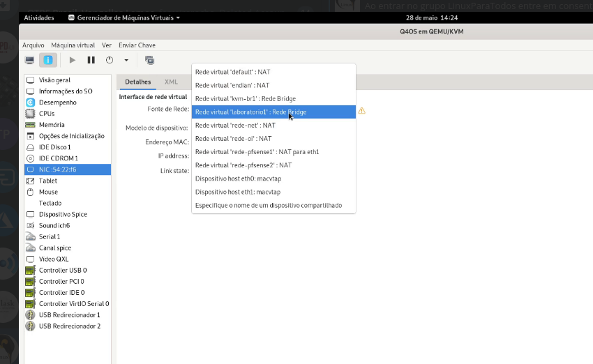Open the Máquina virtual menu
This screenshot has height=364, width=593.
click(x=73, y=45)
